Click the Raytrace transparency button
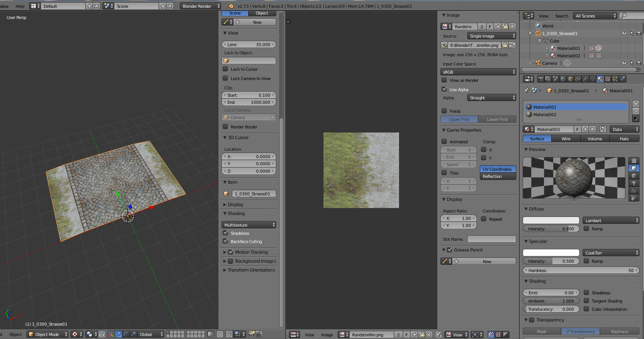The image size is (644, 339). click(x=619, y=331)
